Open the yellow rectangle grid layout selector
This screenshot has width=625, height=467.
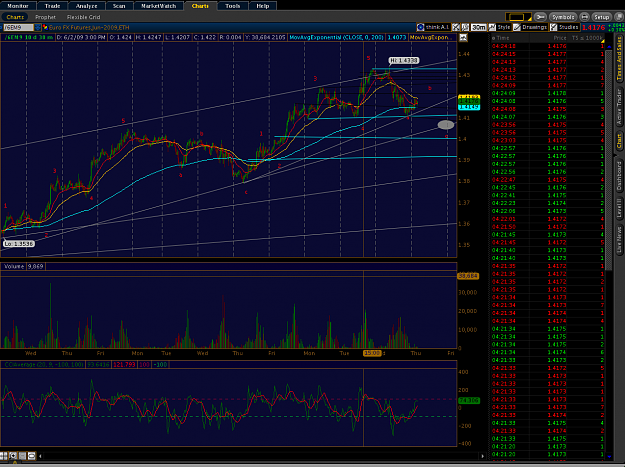518,17
